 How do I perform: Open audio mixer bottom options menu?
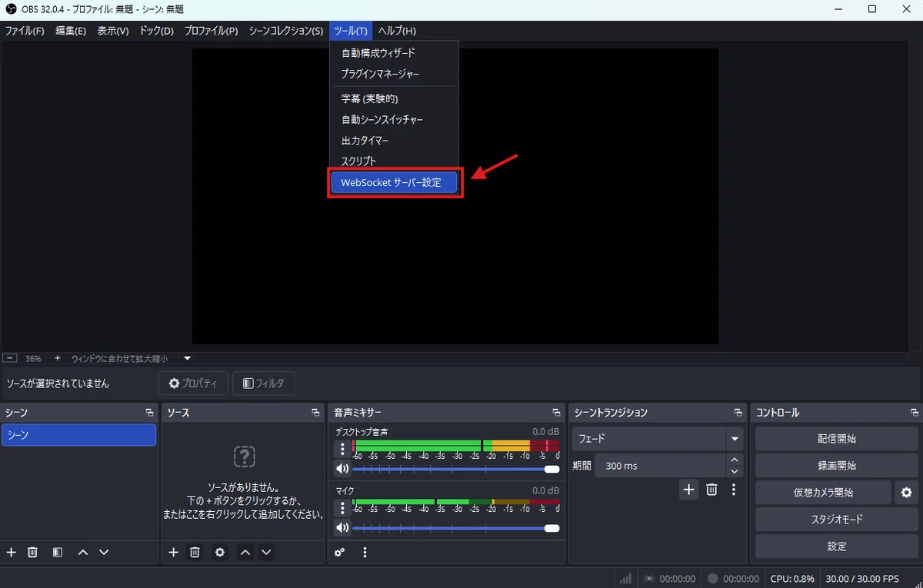pyautogui.click(x=365, y=552)
